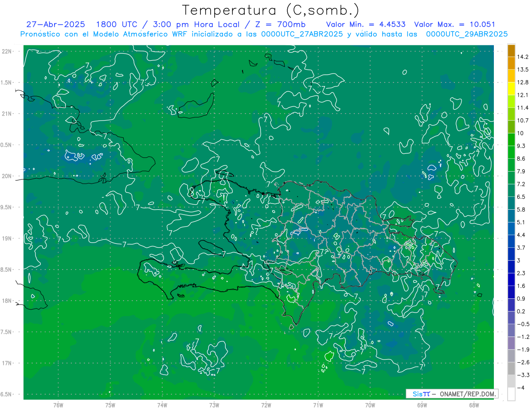Click the "-1.9" legend value
Screen dimensions: 532x411
[523, 350]
